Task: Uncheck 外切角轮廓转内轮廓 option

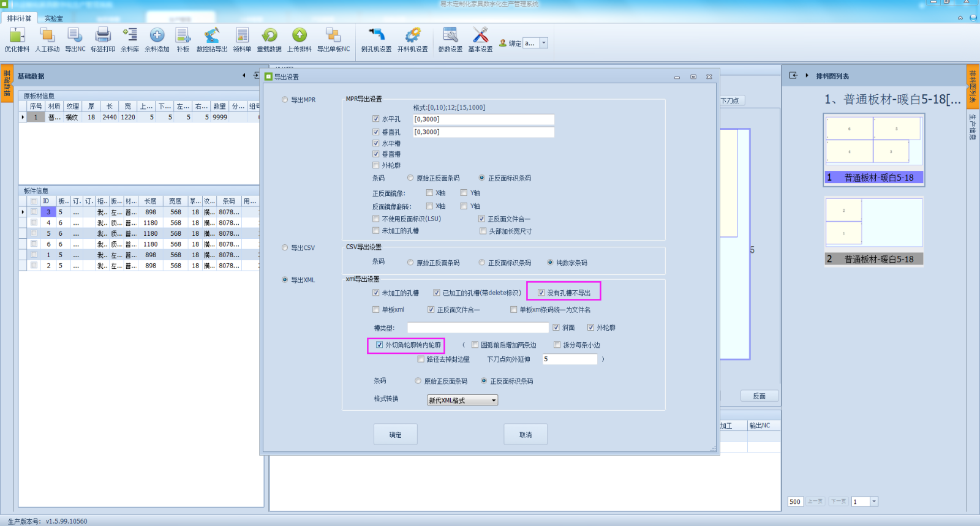Action: coord(379,345)
